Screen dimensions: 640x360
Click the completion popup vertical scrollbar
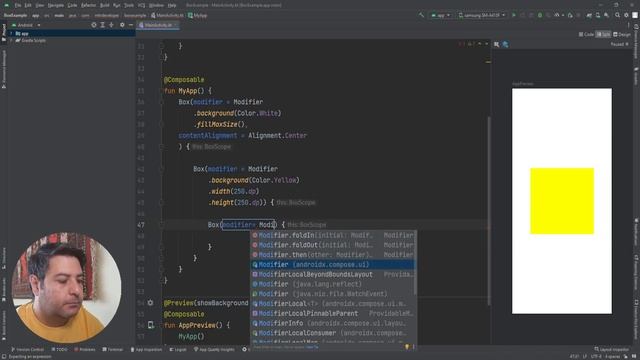(x=415, y=263)
